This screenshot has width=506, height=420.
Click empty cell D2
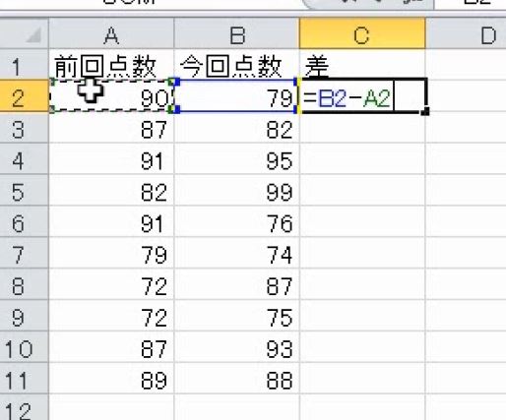(467, 96)
